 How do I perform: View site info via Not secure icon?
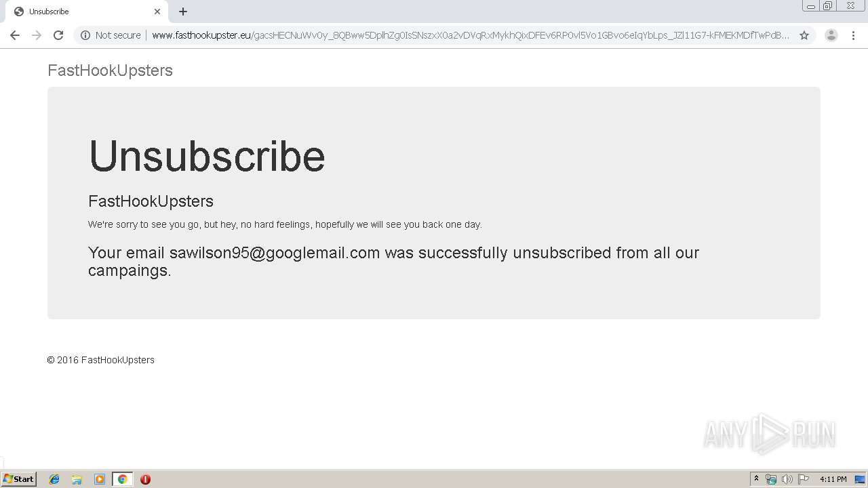(x=111, y=35)
